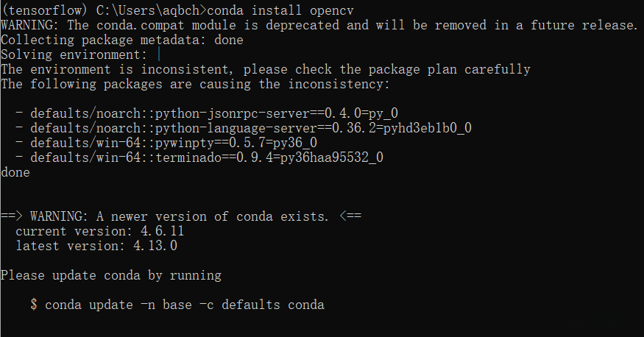Click the 'C:\Users\aqbch>' prompt path

[x=147, y=10]
